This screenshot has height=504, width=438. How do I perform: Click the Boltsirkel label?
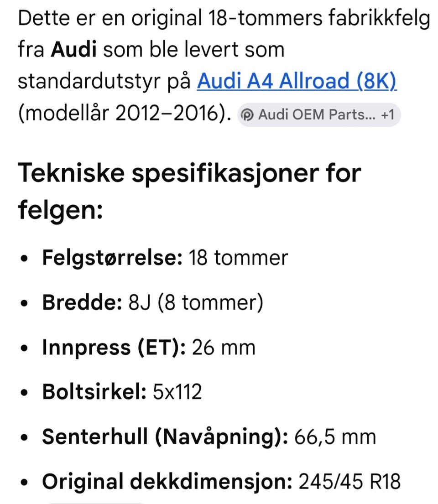pos(94,392)
